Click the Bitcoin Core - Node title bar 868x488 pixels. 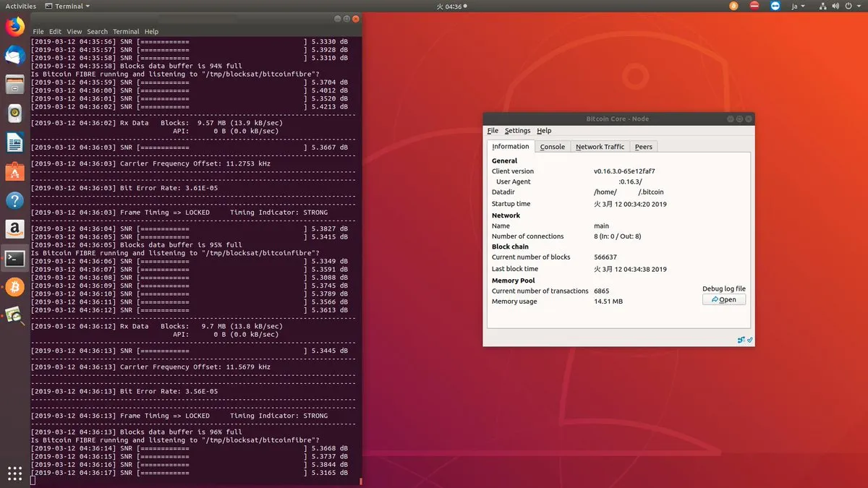coord(618,119)
